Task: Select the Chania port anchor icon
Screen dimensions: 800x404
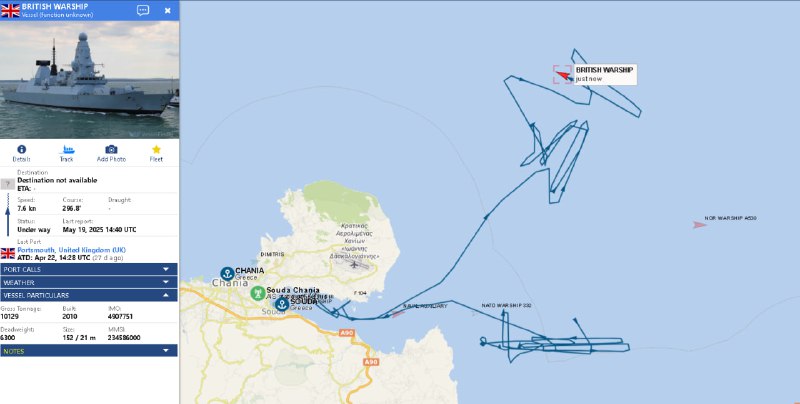Action: click(227, 273)
